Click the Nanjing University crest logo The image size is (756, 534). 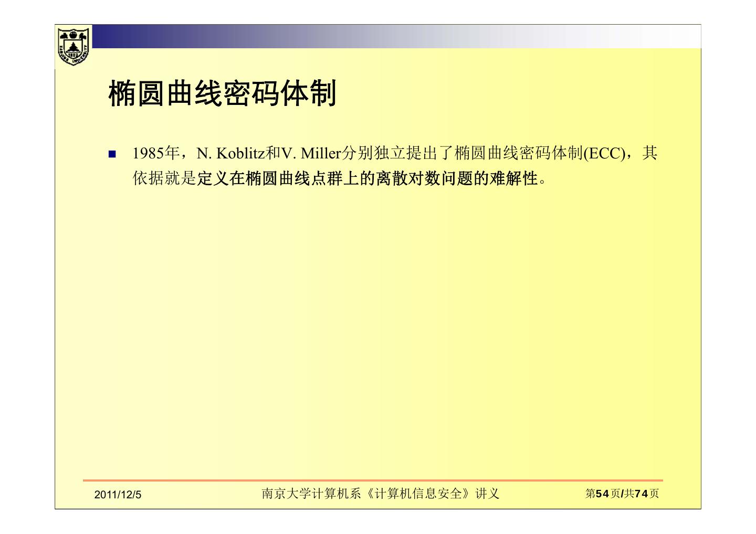point(73,46)
